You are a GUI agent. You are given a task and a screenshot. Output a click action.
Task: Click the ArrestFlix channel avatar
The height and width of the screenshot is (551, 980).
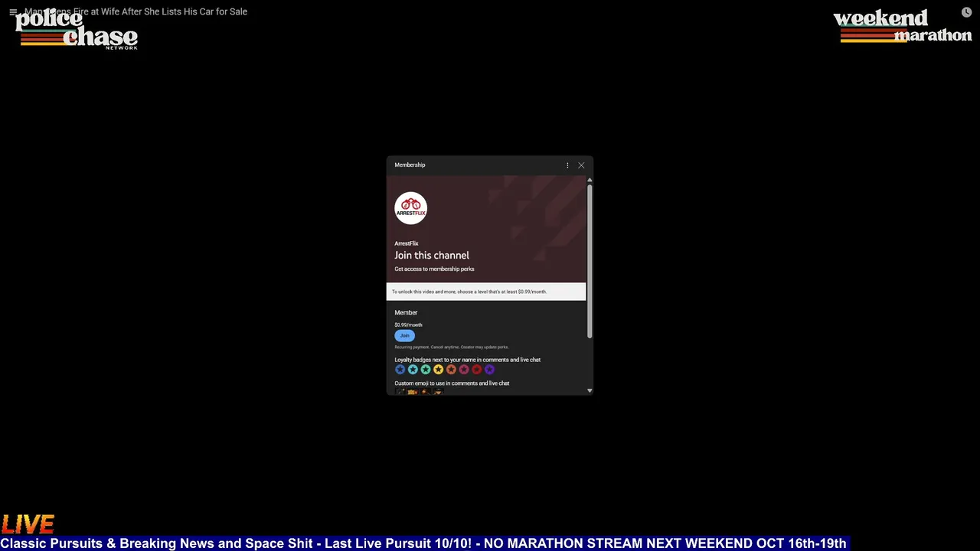click(x=411, y=208)
